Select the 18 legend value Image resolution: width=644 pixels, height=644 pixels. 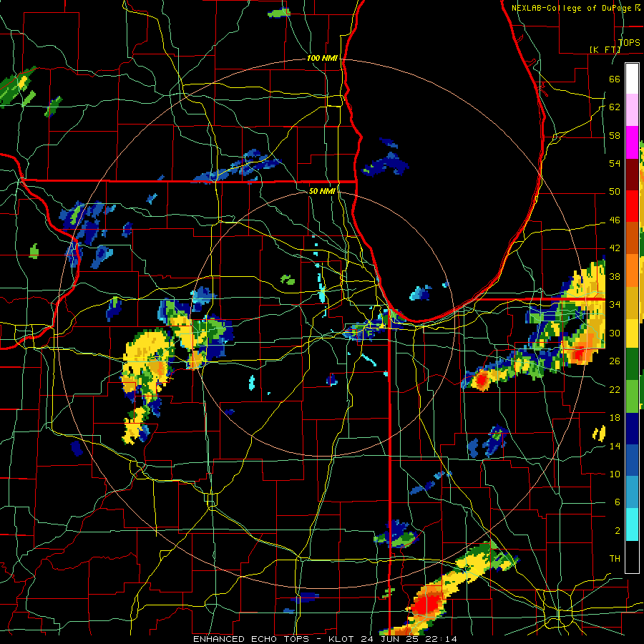pos(615,418)
